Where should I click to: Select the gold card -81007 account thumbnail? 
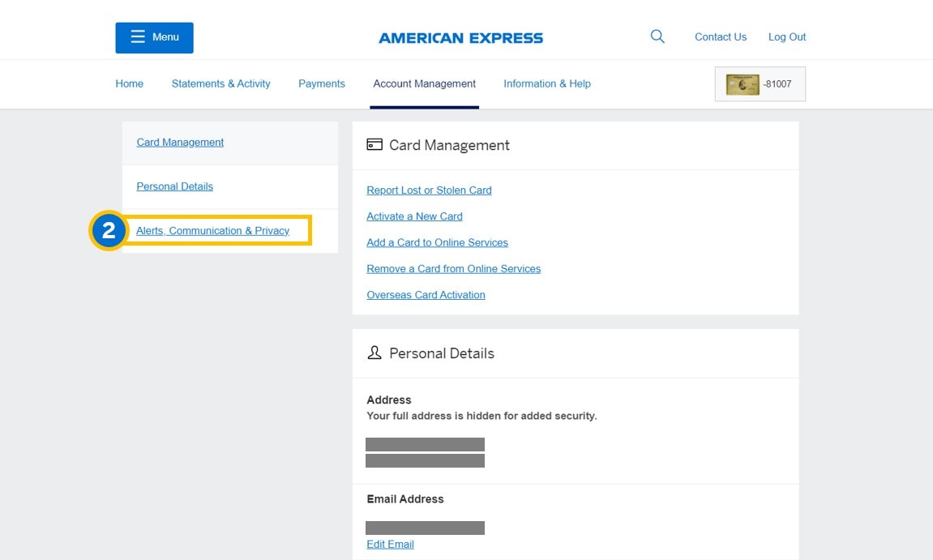click(x=760, y=83)
